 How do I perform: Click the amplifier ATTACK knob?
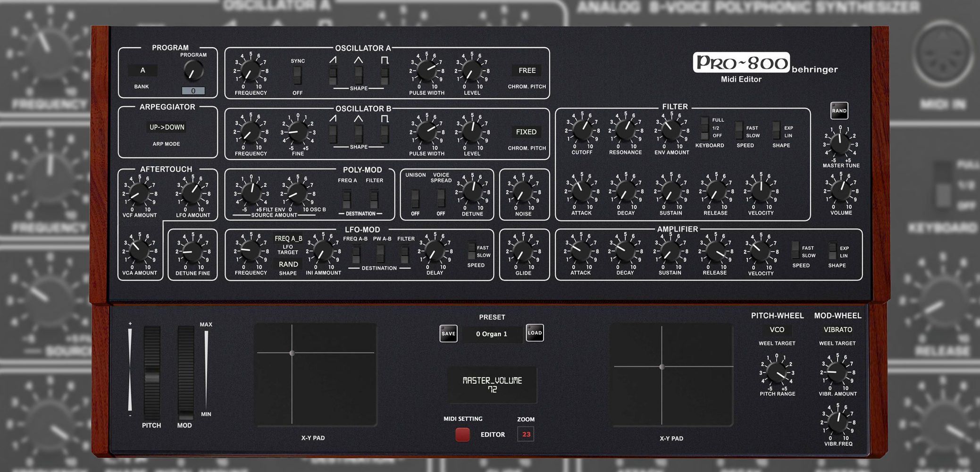coord(580,251)
